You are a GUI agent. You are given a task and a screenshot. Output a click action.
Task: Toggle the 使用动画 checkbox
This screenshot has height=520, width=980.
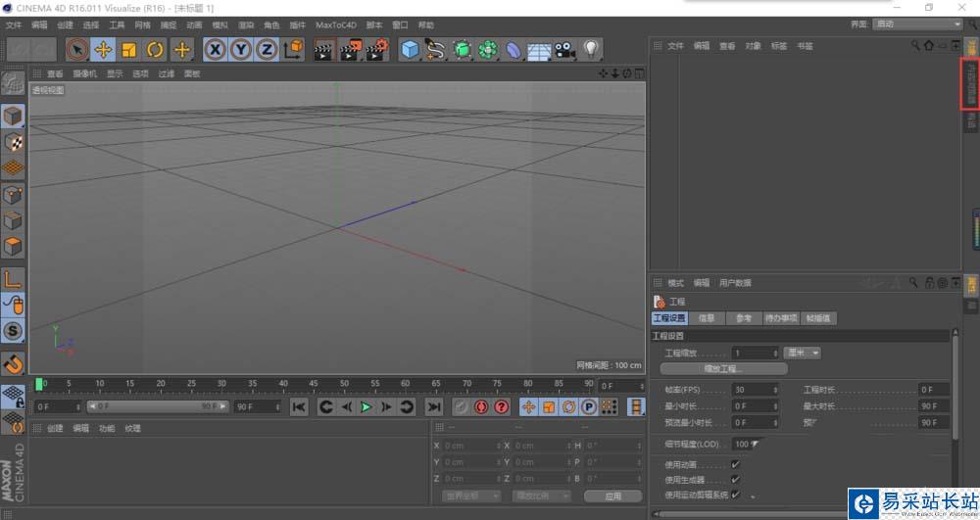(736, 465)
